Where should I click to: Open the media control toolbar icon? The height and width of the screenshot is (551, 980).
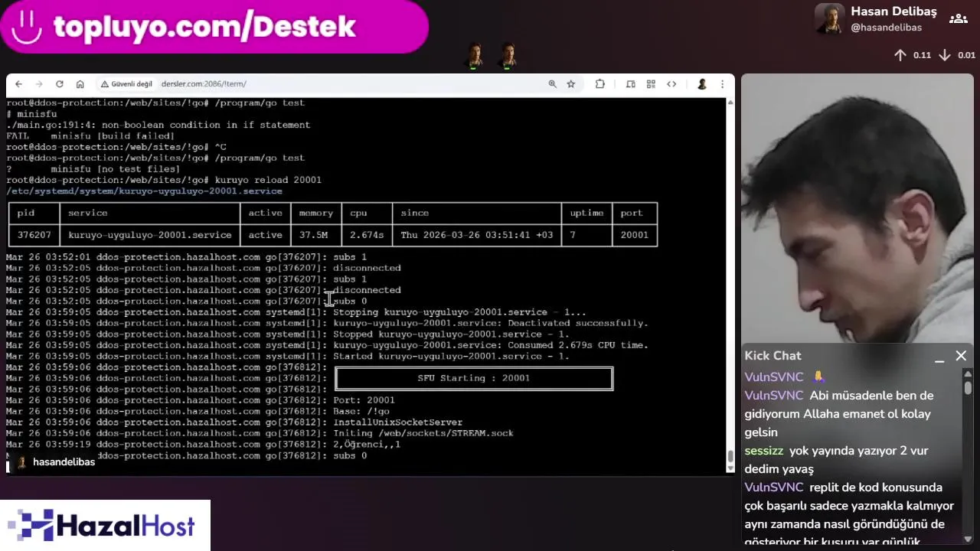click(631, 84)
